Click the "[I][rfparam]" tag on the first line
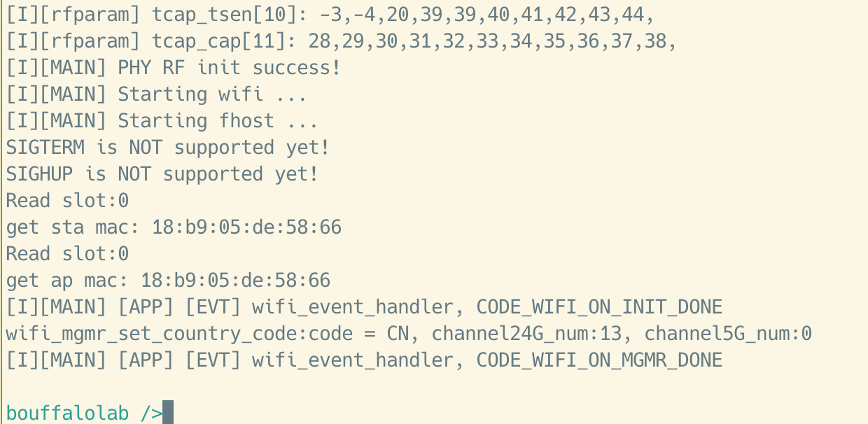This screenshot has width=868, height=424. pos(67,15)
